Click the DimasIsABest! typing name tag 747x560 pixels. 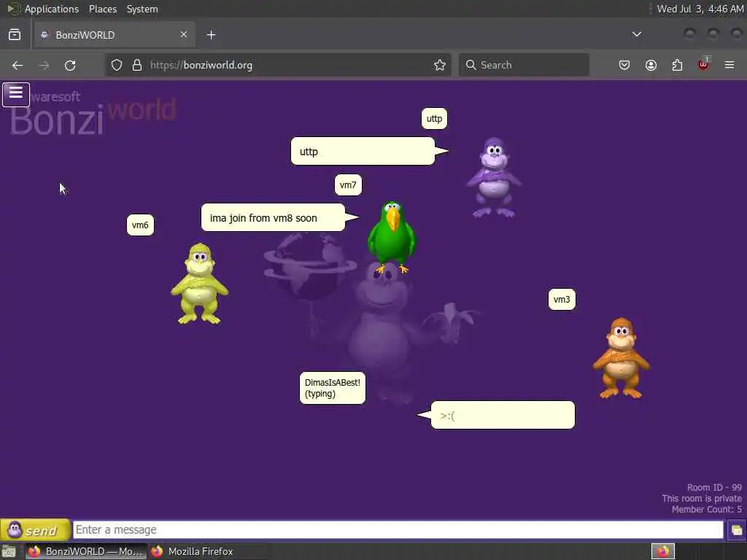(x=333, y=388)
